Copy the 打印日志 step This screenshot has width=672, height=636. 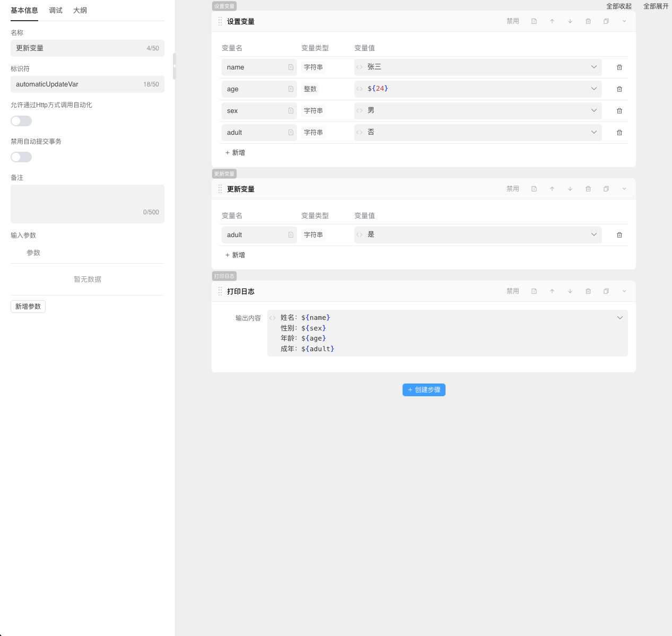click(x=606, y=291)
